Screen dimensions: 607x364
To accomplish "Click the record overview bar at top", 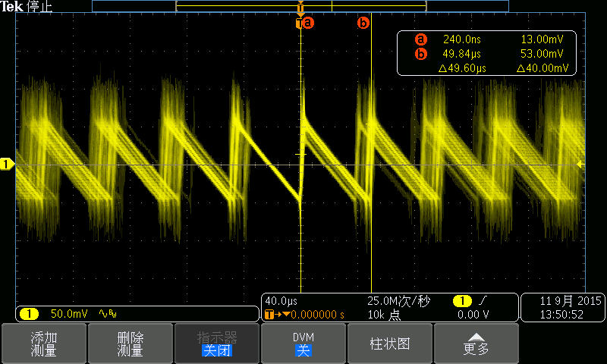I will click(x=300, y=6).
